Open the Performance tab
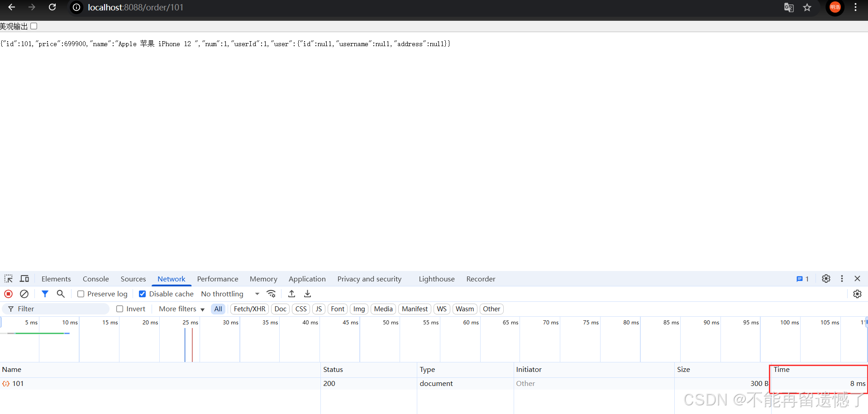Viewport: 868px width, 414px height. point(218,279)
